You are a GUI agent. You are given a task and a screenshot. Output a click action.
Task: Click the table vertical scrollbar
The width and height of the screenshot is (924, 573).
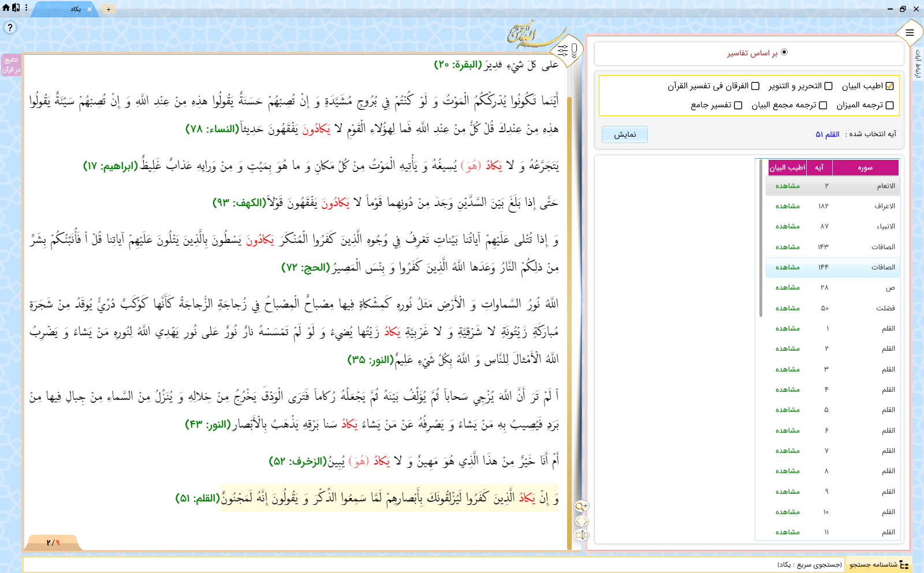pos(761,238)
